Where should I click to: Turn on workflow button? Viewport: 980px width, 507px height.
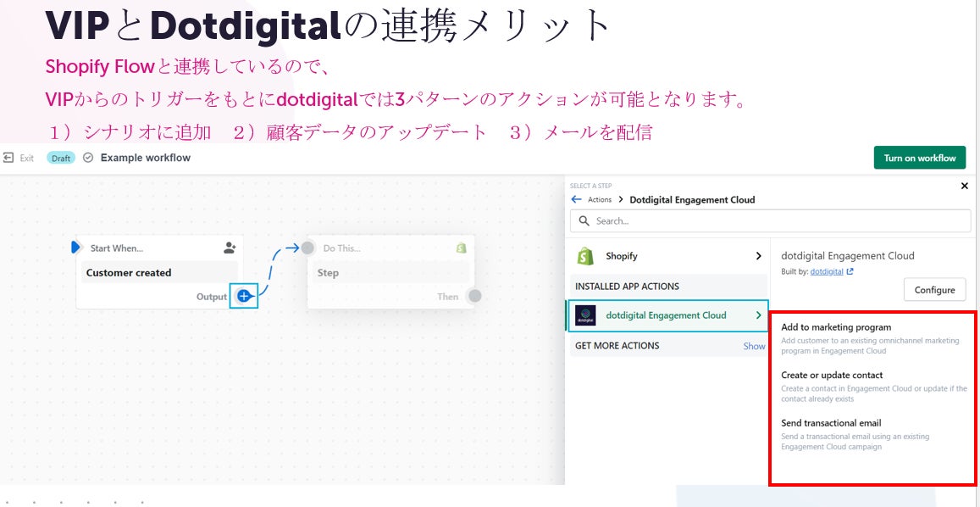tap(919, 158)
